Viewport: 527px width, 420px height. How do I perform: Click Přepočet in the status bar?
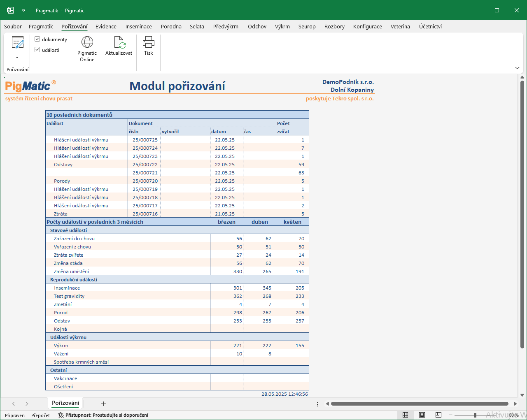pos(40,415)
